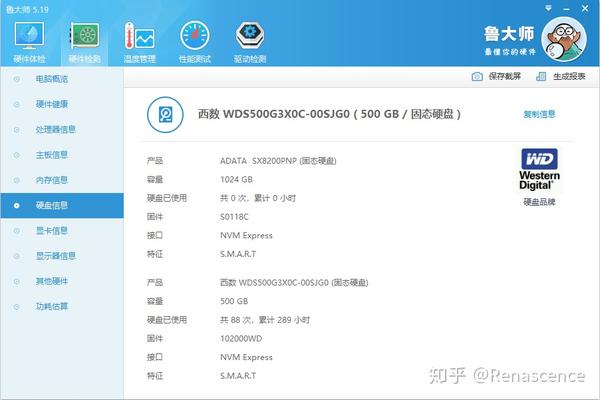Click the disk title 西数 WDS500G3X0C-00SJG0 heading
600x400 pixels.
click(x=329, y=114)
